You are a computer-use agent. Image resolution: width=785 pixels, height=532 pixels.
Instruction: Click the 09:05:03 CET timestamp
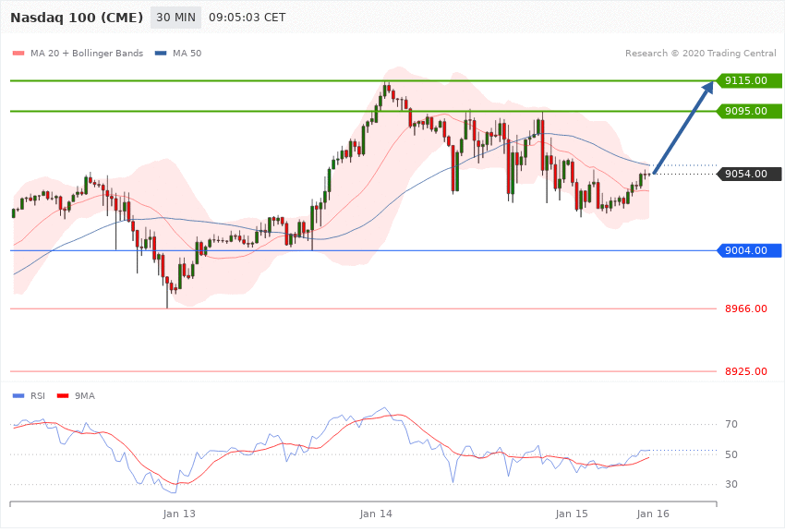(248, 18)
